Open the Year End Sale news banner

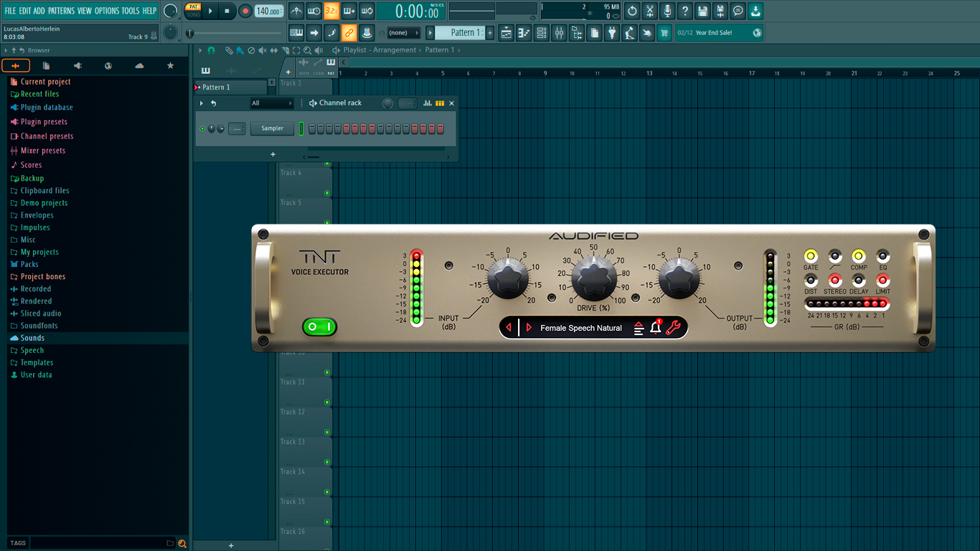click(x=720, y=33)
